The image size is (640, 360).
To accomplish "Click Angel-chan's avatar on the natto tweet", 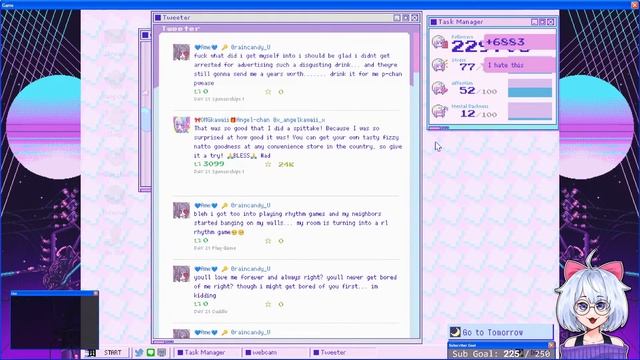I will point(181,125).
